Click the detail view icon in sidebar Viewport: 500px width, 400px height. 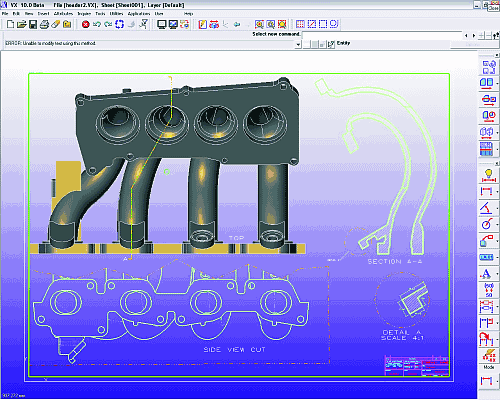(489, 116)
